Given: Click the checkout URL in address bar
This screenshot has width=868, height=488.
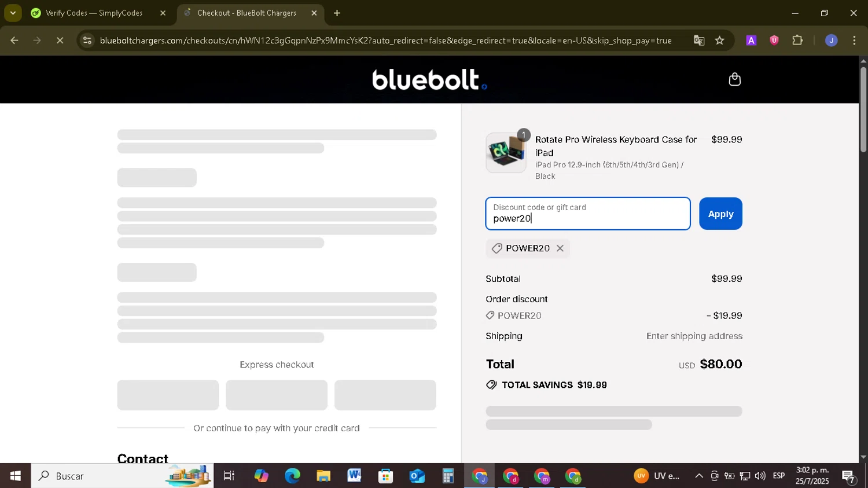Looking at the screenshot, I should 385,41.
